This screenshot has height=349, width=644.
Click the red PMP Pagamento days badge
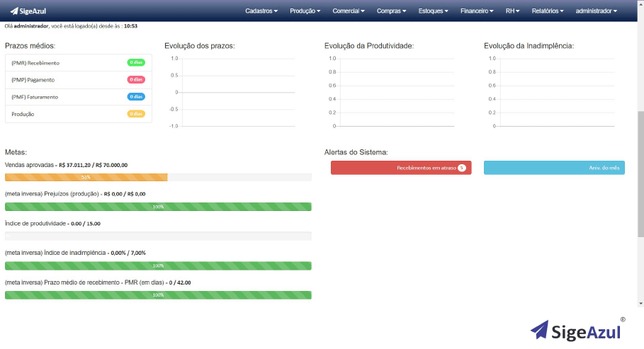tap(136, 79)
